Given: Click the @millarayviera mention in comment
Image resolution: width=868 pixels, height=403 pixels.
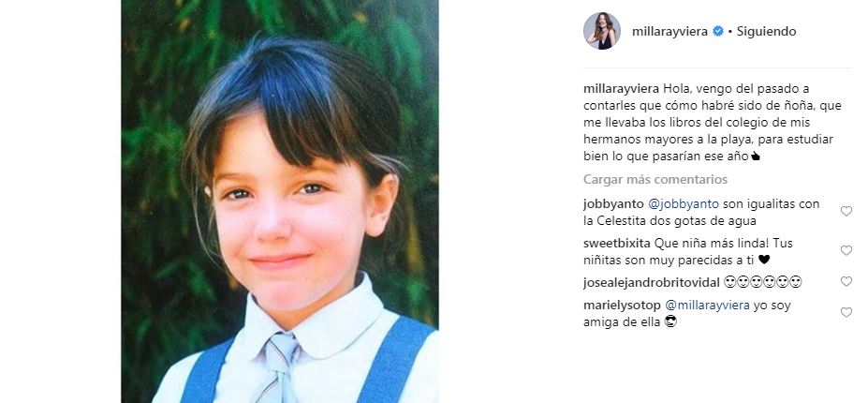Looking at the screenshot, I should pyautogui.click(x=707, y=306).
